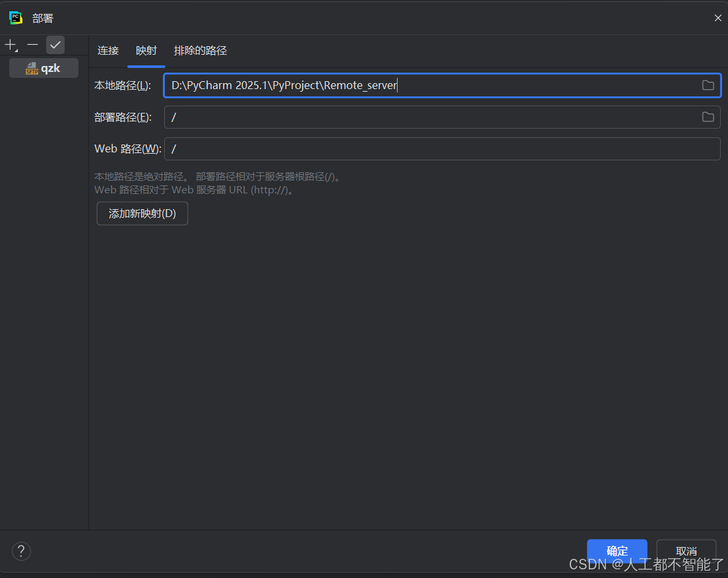Close the 部署 dialog window
Screen dimensions: 728x578
[717, 18]
